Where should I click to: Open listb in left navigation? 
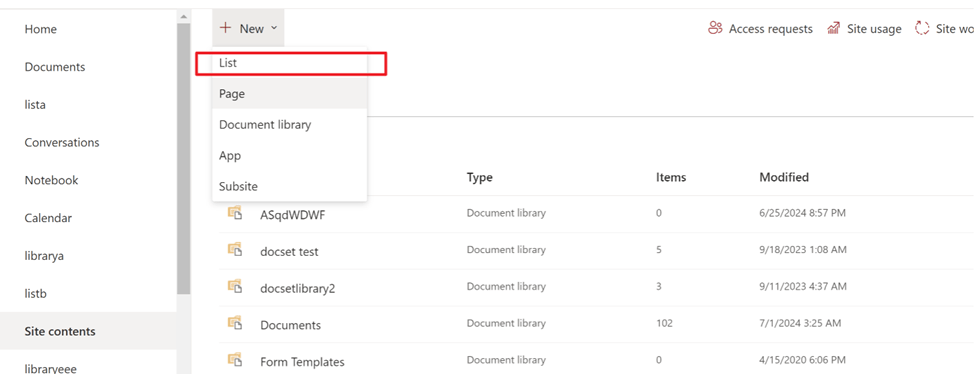tap(35, 293)
